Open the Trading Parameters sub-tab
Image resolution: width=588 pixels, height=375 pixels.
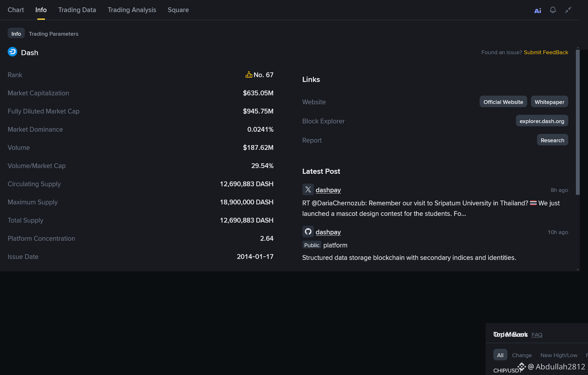point(54,34)
